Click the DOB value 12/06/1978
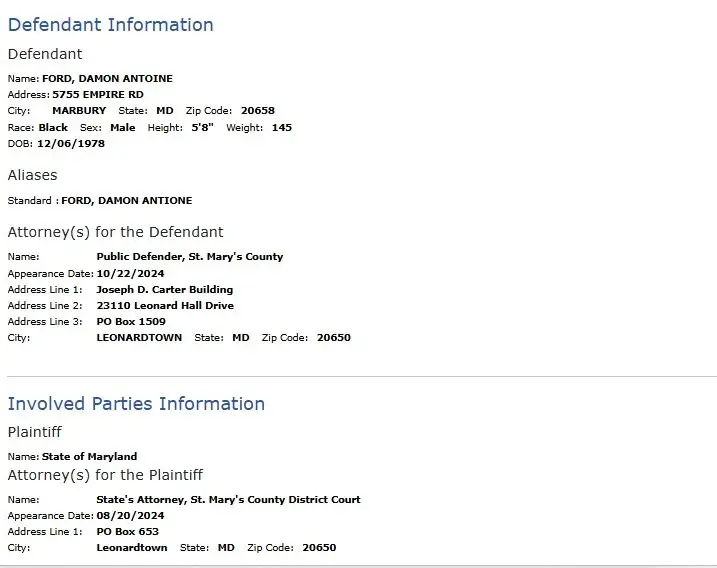717x568 pixels. [x=71, y=144]
